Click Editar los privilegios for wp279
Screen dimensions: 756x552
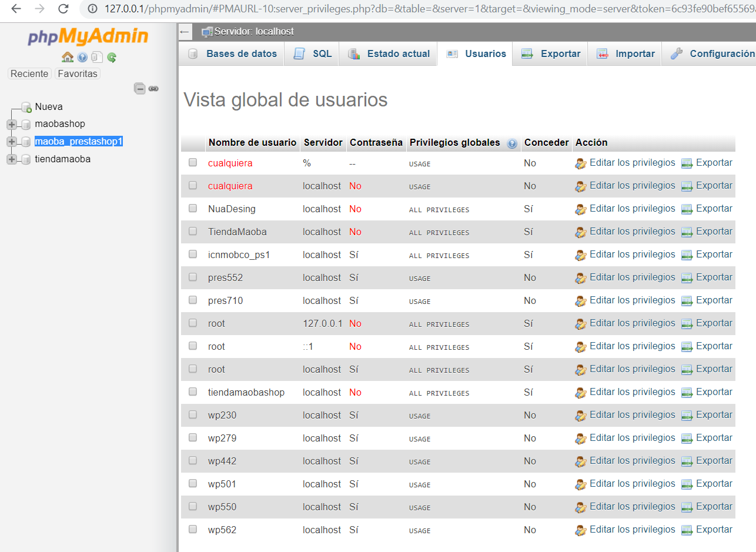(633, 438)
